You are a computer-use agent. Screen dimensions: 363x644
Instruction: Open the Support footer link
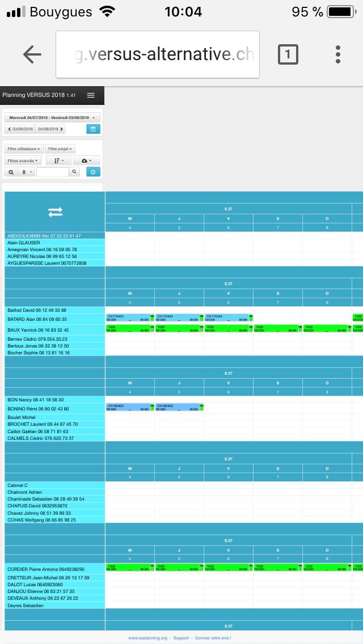point(181,638)
